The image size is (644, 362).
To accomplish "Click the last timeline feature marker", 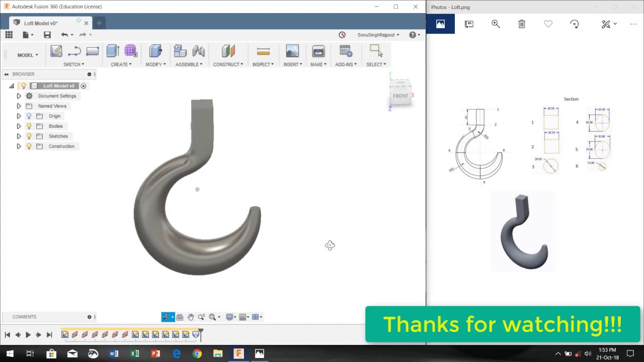I will [x=196, y=335].
